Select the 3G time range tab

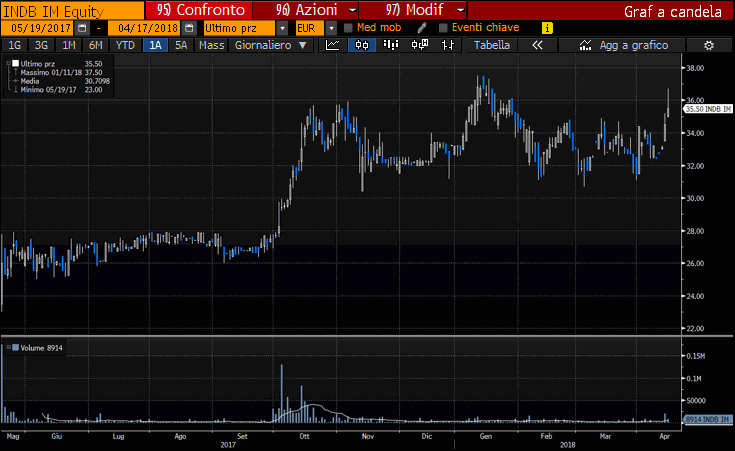(x=41, y=45)
